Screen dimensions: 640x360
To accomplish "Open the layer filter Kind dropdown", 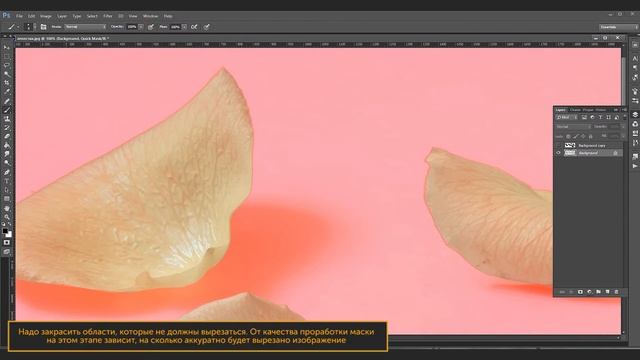I will 567,118.
